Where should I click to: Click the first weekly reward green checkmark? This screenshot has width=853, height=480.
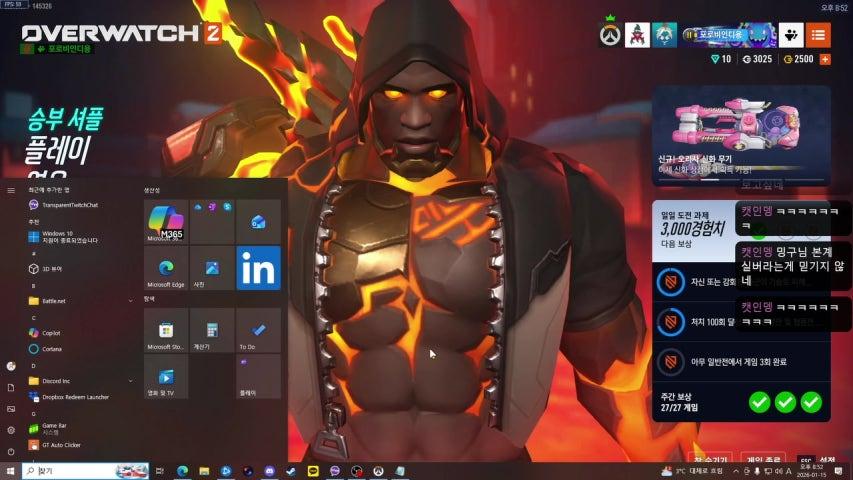759,402
